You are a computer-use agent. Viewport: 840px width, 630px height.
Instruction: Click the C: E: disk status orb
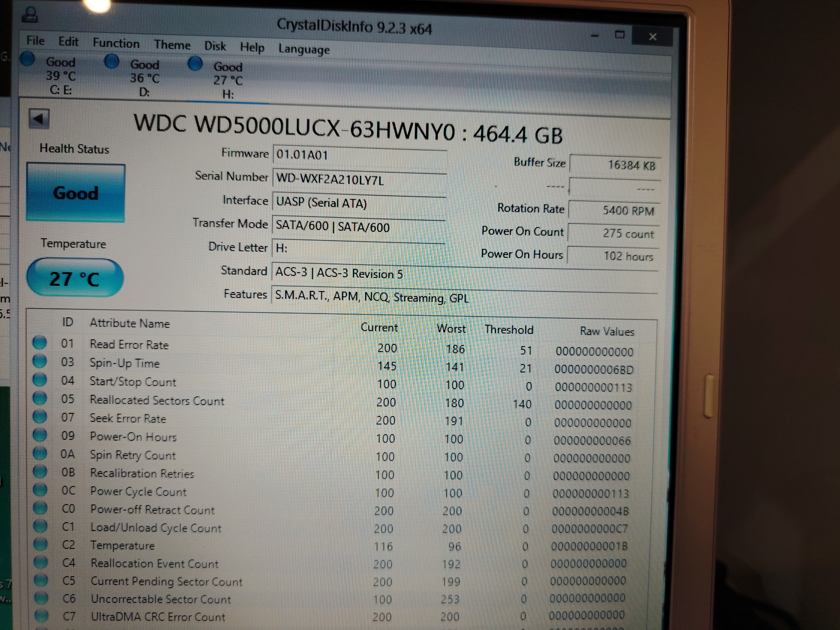pos(27,59)
